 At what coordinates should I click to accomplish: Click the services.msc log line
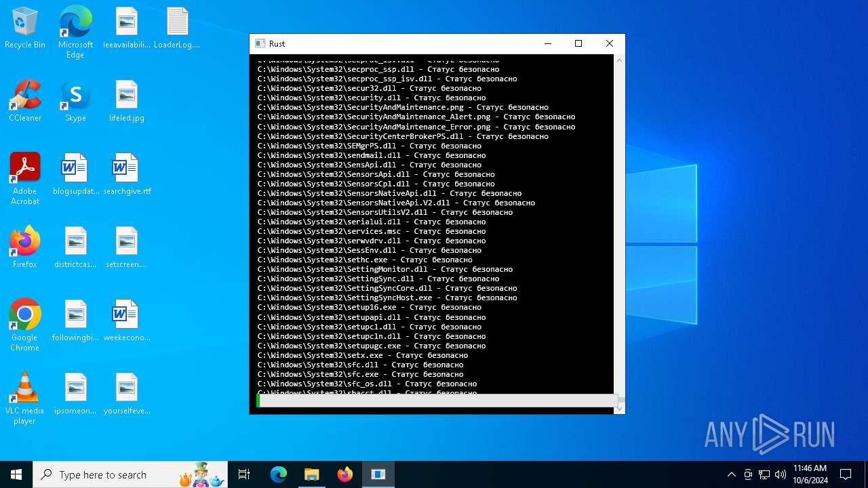tap(372, 231)
